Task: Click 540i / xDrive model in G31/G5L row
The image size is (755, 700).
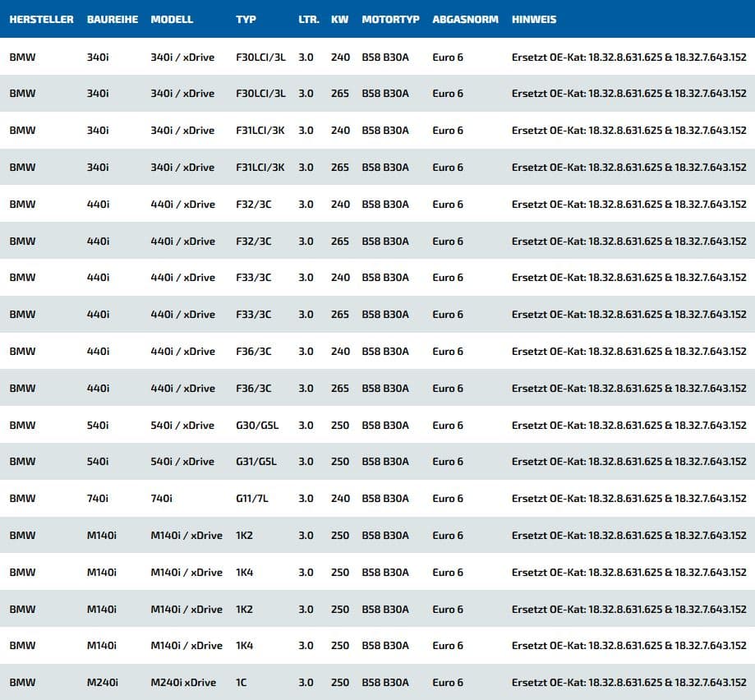Action: [x=182, y=461]
